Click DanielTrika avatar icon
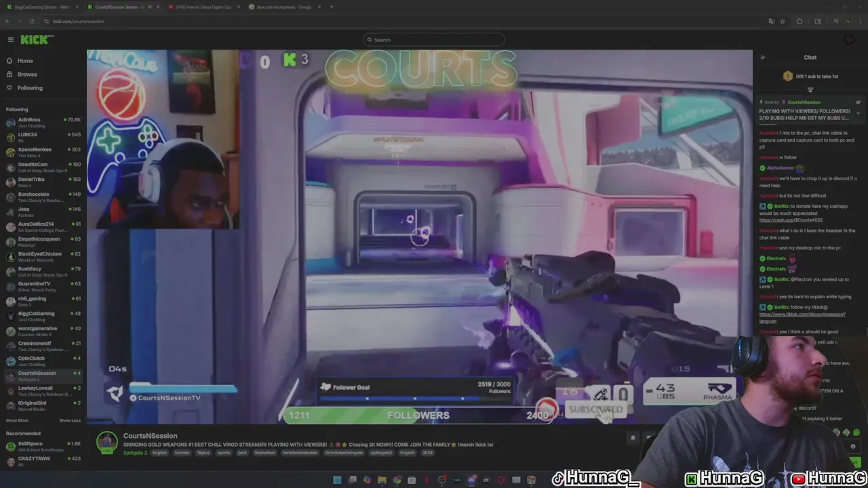 pos(10,182)
